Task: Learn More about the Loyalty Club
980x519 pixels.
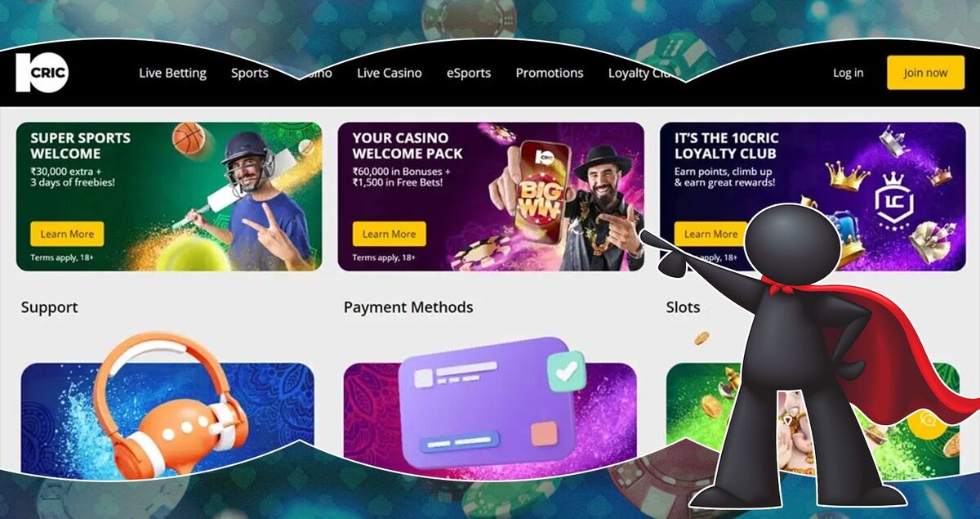Action: [710, 234]
